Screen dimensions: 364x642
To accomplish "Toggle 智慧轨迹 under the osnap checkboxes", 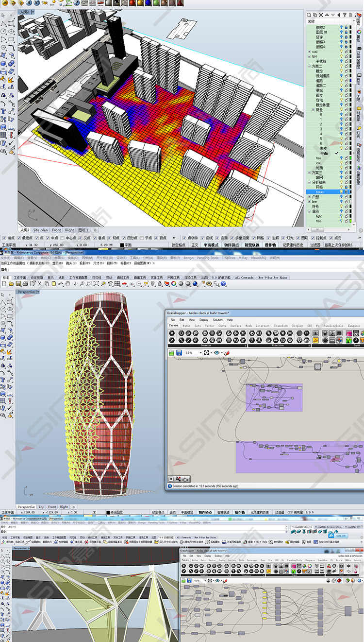I will tap(251, 245).
